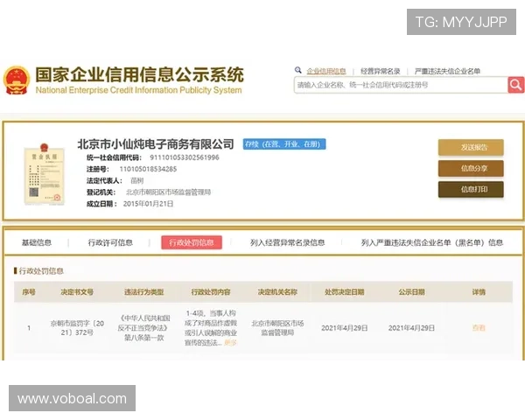Select the 企业信用信息 search category
This screenshot has height=420, width=525.
click(x=326, y=71)
